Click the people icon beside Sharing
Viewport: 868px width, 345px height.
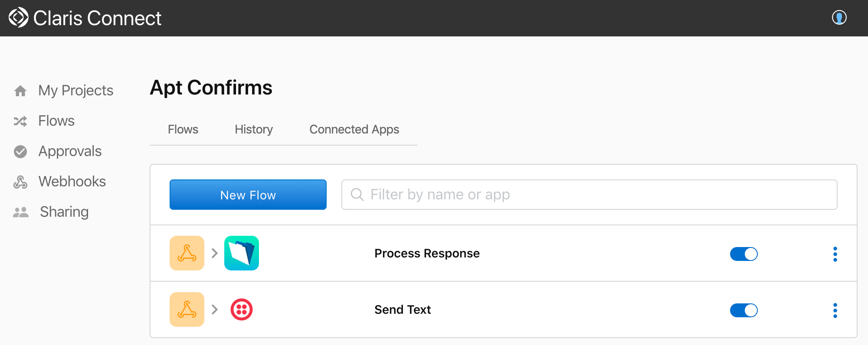pyautogui.click(x=21, y=212)
